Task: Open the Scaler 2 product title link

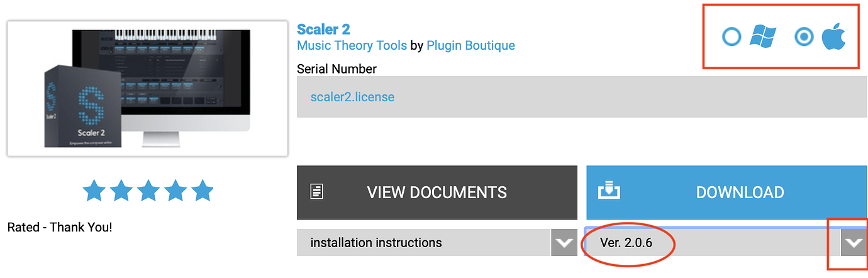Action: [323, 29]
